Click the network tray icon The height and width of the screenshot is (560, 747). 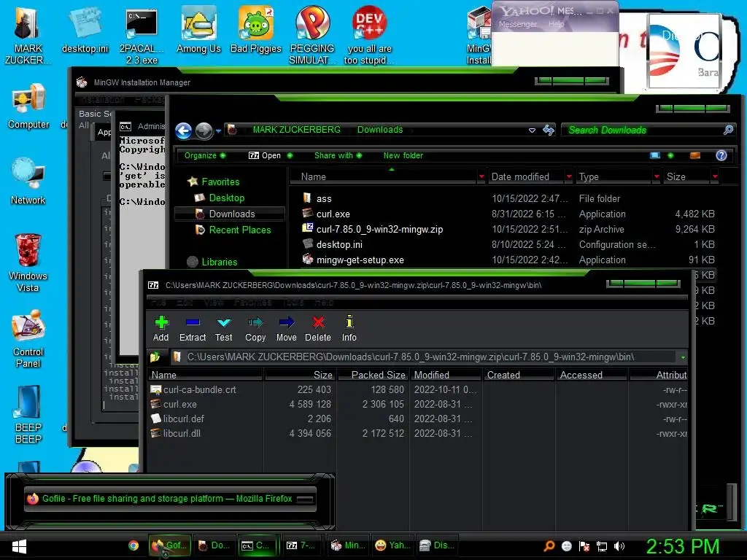(602, 546)
